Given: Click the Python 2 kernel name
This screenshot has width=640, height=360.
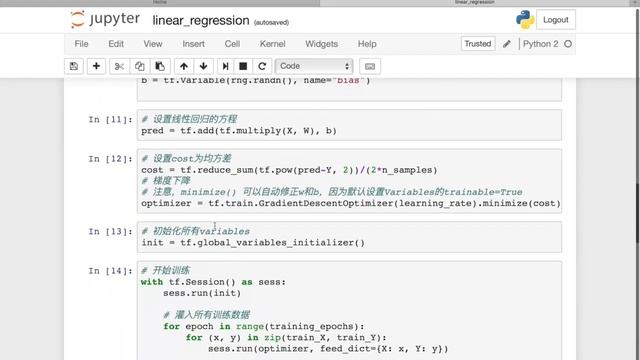Looking at the screenshot, I should pyautogui.click(x=540, y=44).
